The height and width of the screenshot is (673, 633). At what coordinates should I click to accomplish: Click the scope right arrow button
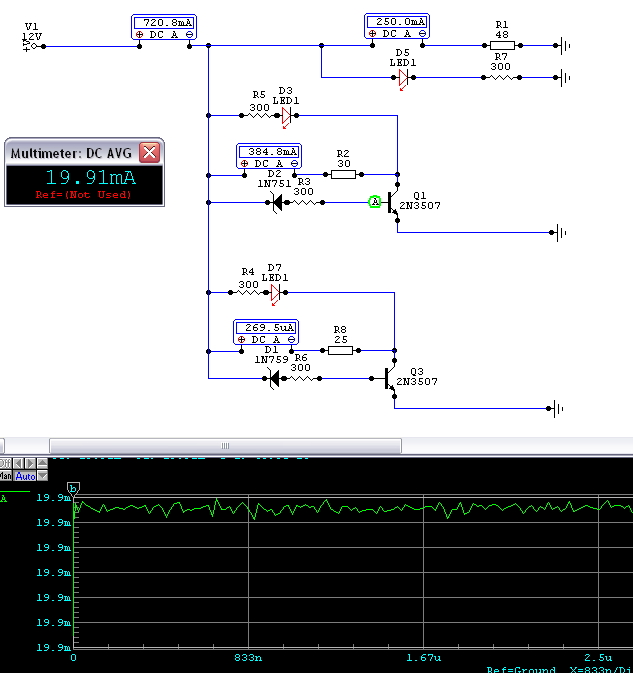point(30,464)
